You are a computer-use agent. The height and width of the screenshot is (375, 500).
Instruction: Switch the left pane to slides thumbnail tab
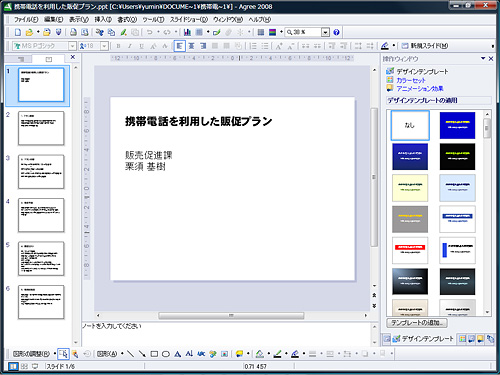click(x=49, y=59)
